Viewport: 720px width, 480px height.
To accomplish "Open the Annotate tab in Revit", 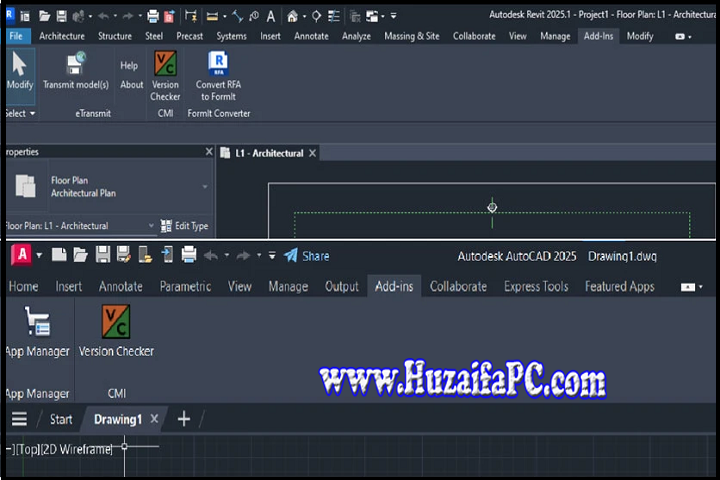I will point(311,36).
